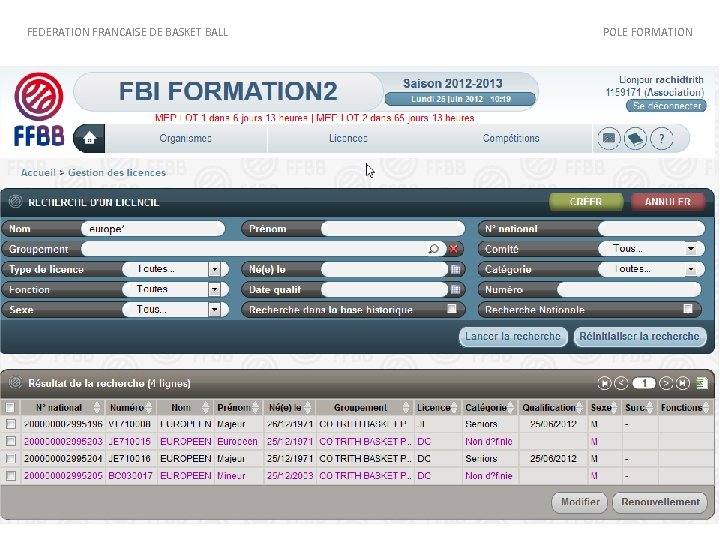
Task: Open the messages icon in top navigation
Action: pos(609,138)
